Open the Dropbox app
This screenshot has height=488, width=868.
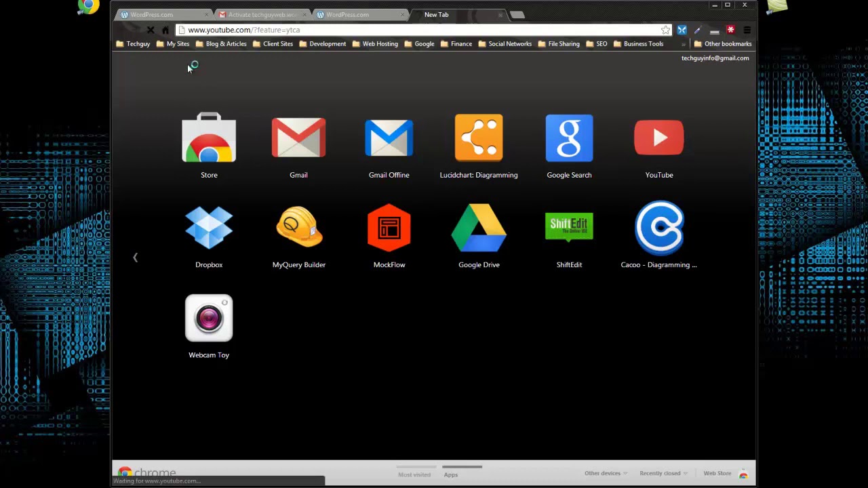point(209,228)
